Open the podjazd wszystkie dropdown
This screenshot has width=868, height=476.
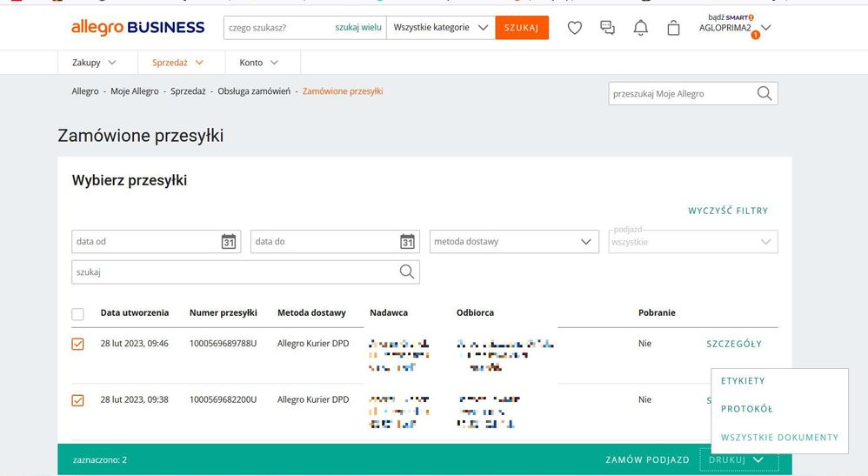[693, 242]
